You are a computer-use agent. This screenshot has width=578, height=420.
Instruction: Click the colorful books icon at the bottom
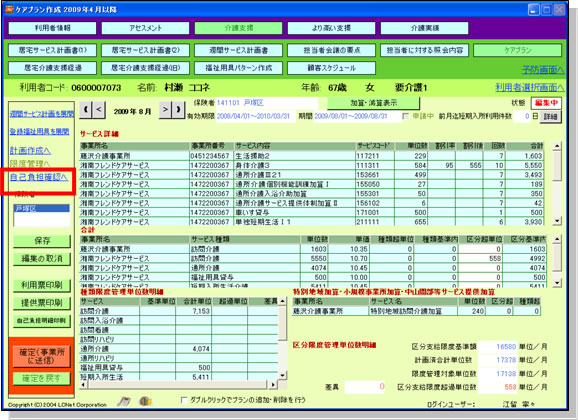145,401
